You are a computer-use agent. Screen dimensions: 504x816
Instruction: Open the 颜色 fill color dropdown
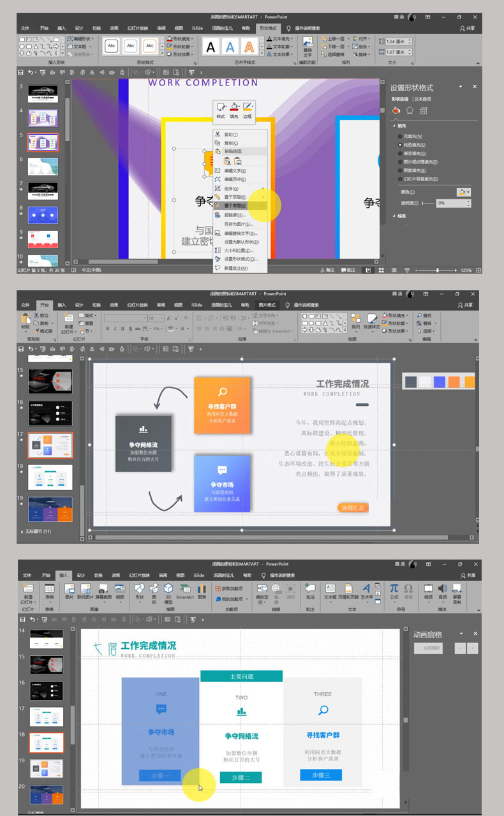[464, 192]
